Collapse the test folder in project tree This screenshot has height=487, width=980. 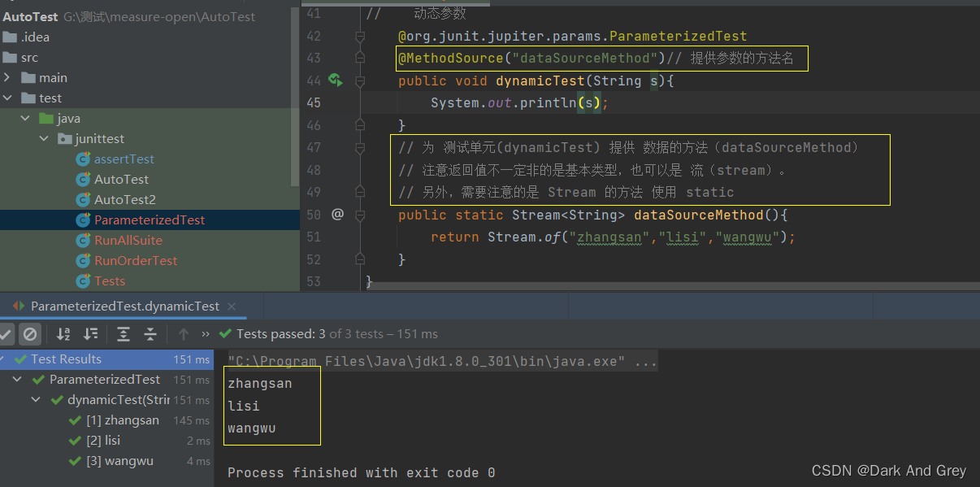7,98
